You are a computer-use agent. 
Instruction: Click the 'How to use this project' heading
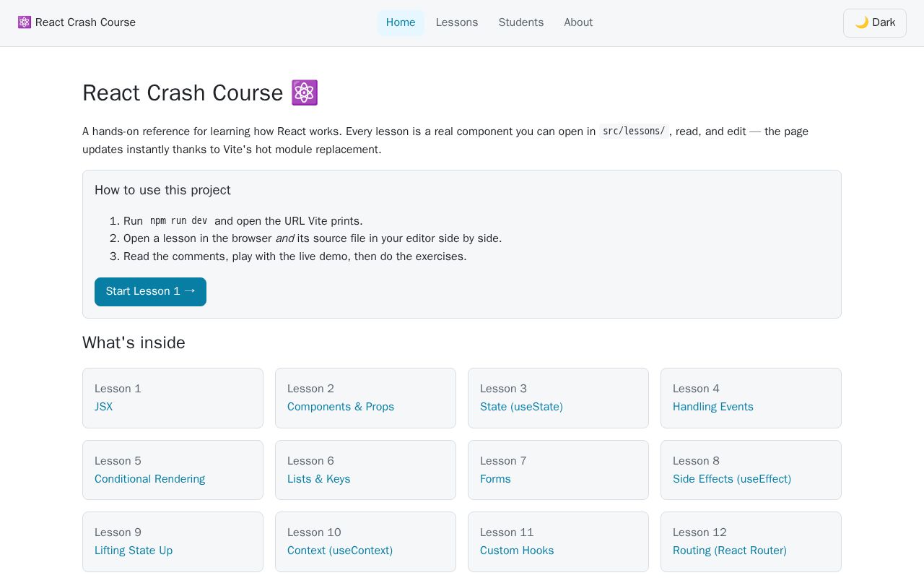162,190
